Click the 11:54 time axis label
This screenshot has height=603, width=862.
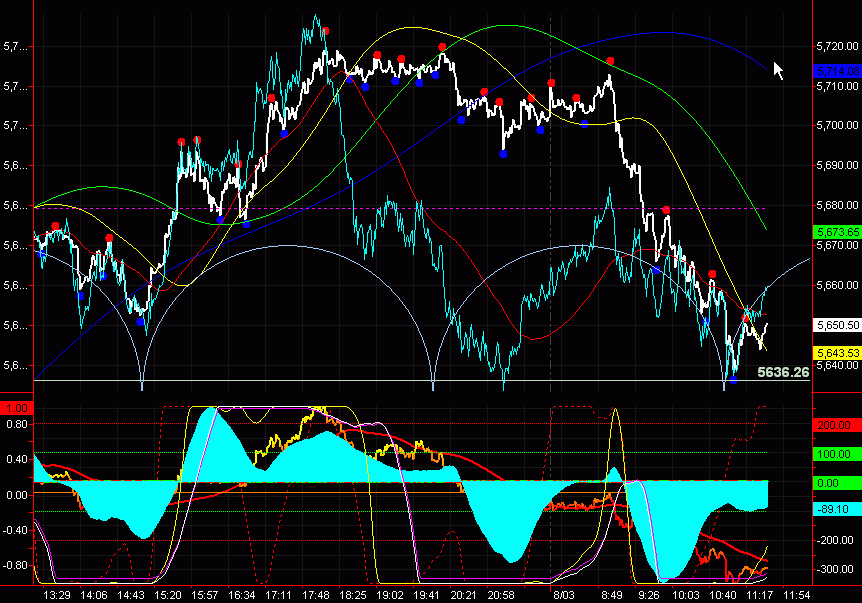coord(797,595)
